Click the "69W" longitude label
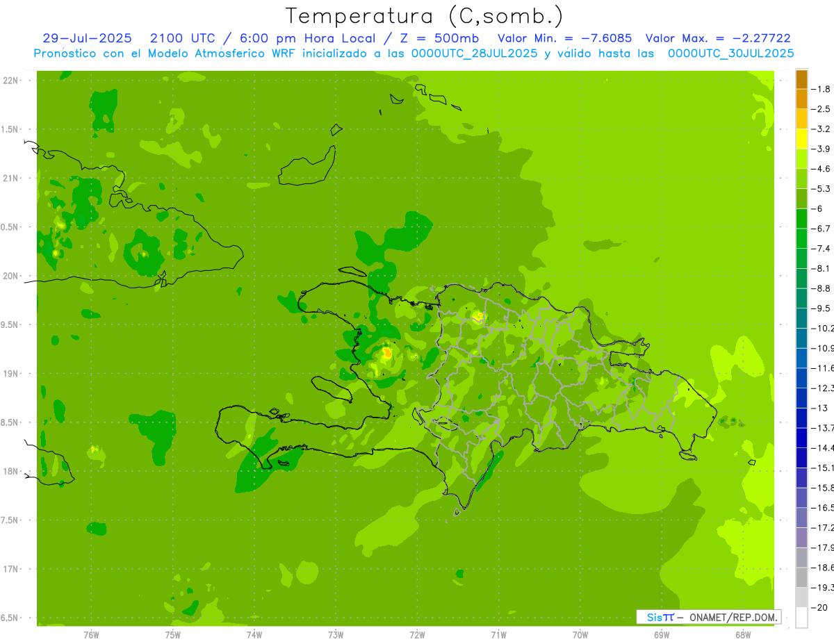Image resolution: width=834 pixels, height=644 pixels. pyautogui.click(x=662, y=635)
